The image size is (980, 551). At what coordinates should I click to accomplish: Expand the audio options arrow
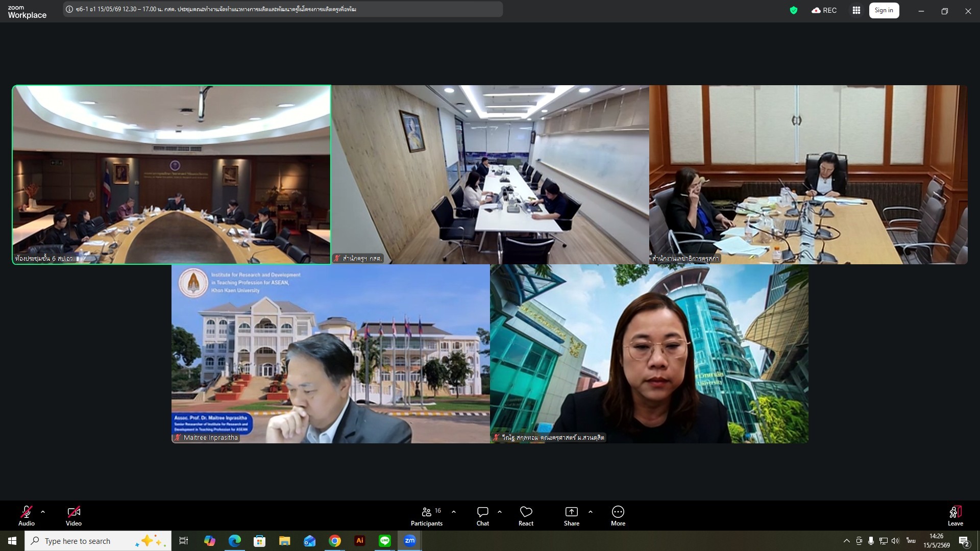[43, 511]
